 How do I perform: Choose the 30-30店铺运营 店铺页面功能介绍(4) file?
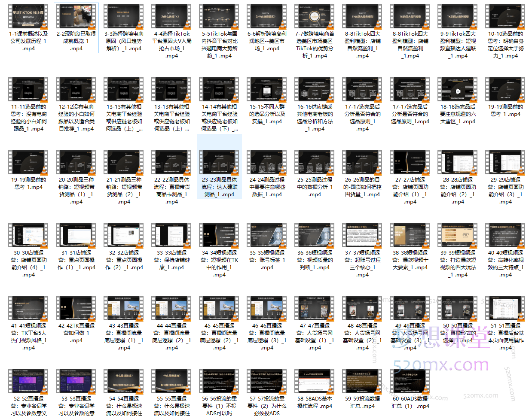pyautogui.click(x=28, y=236)
